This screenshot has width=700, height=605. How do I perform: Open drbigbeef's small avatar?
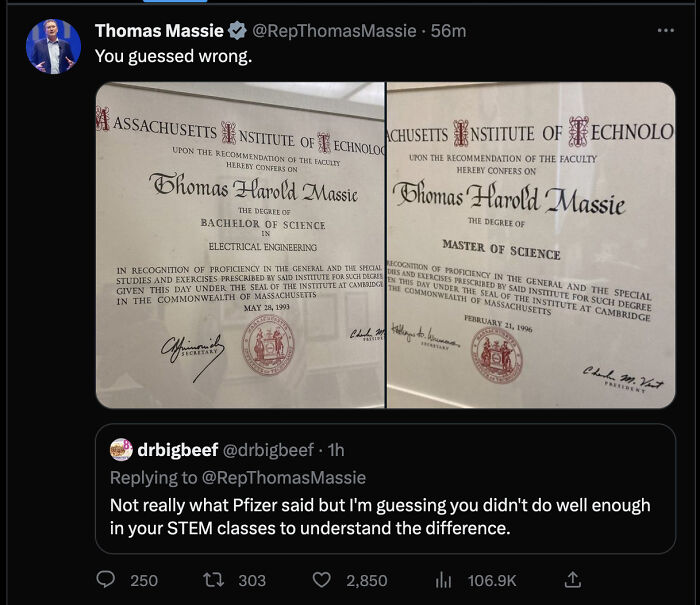pyautogui.click(x=121, y=449)
